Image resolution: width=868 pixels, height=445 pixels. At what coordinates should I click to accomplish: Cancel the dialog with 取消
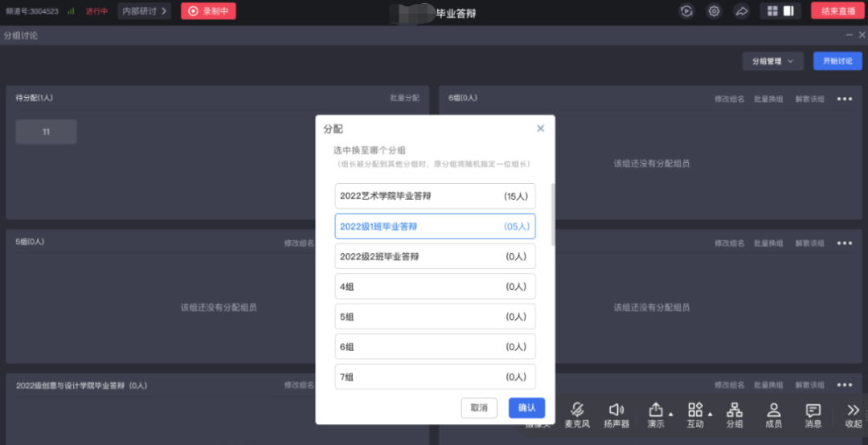click(479, 407)
